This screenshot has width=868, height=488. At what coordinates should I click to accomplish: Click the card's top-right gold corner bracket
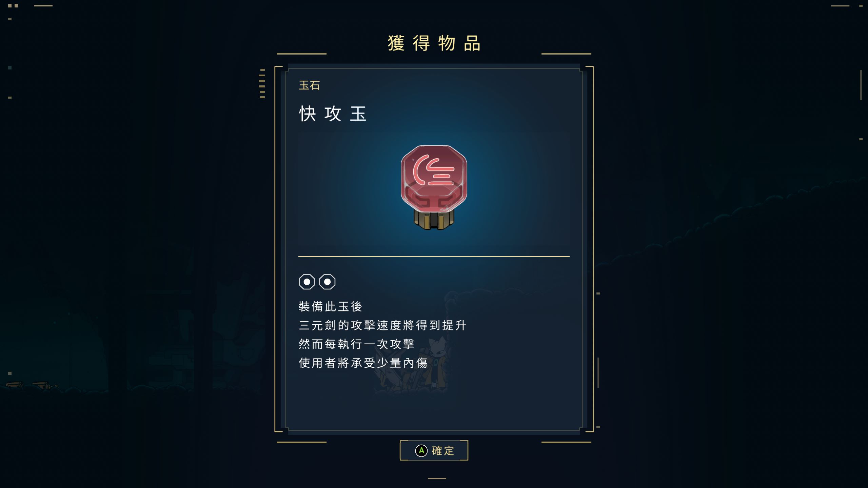pos(590,70)
